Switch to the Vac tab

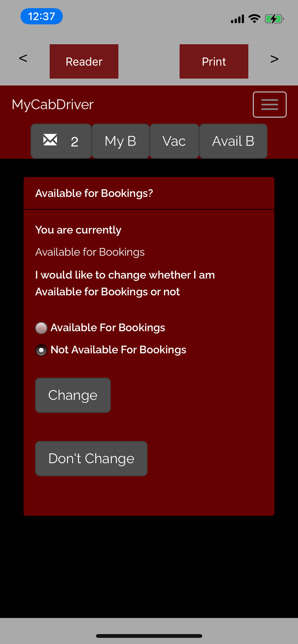(x=174, y=141)
